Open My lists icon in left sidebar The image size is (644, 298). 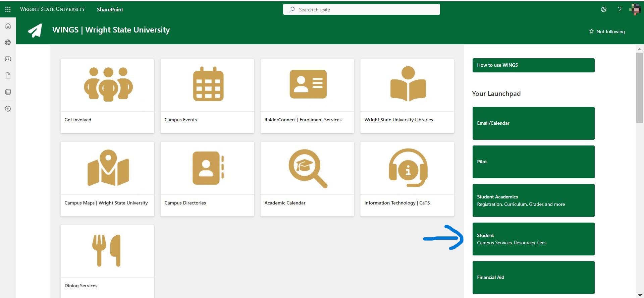8,92
